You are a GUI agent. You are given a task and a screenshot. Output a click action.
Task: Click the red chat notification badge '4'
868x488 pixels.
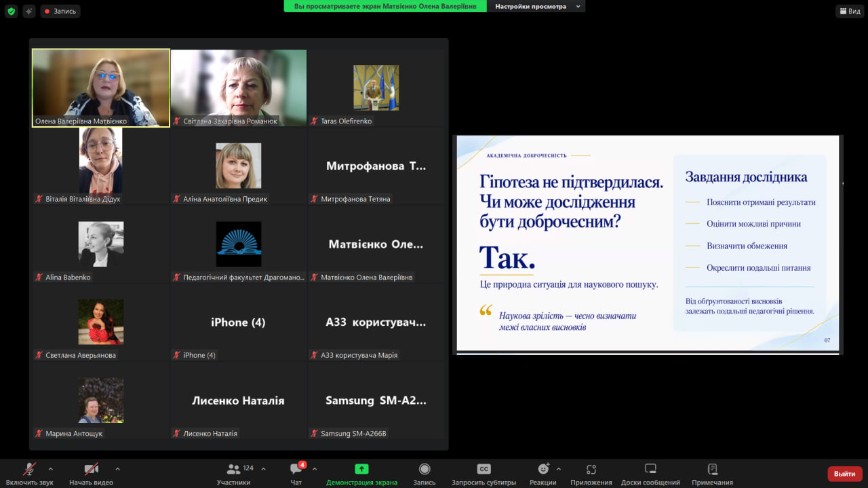click(x=302, y=465)
